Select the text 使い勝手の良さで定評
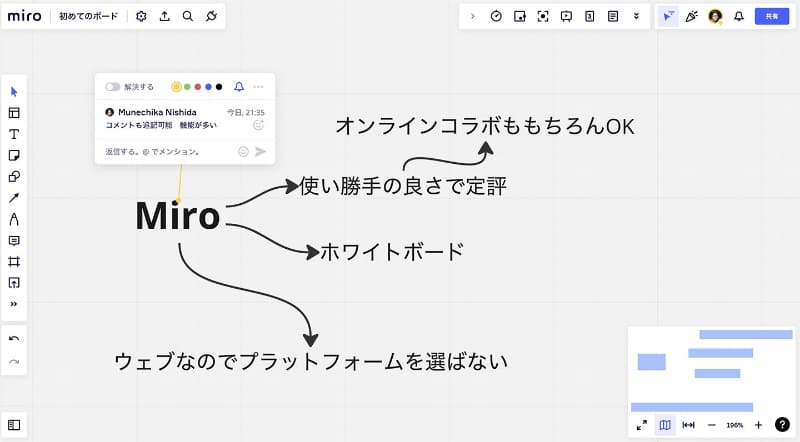The image size is (800, 442). 403,186
